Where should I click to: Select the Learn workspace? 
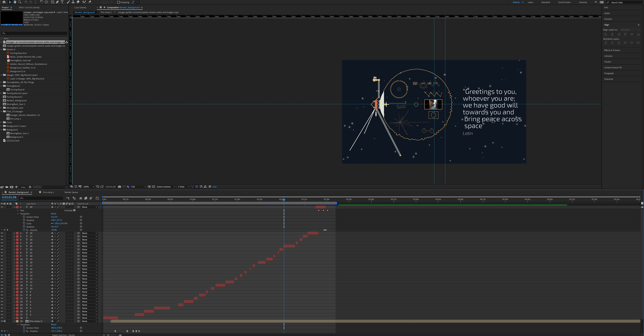(x=530, y=2)
